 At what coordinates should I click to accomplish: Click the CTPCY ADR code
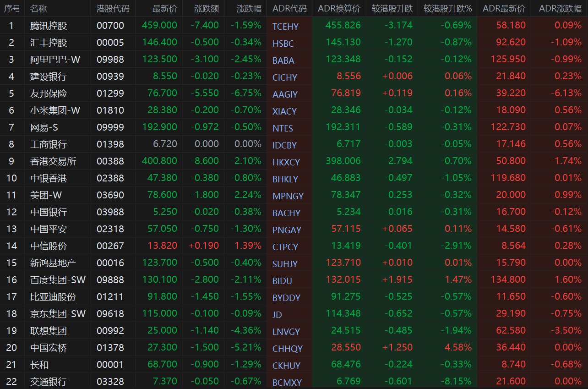[285, 247]
